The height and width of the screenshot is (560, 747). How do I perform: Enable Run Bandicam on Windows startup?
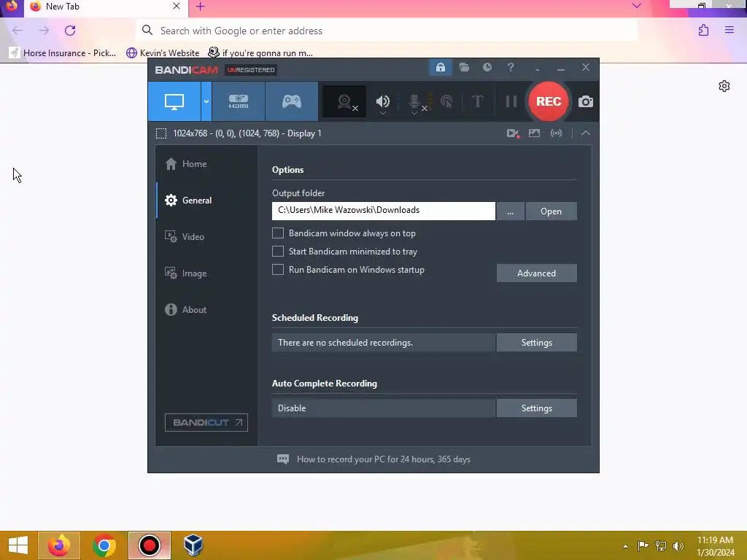coord(278,270)
